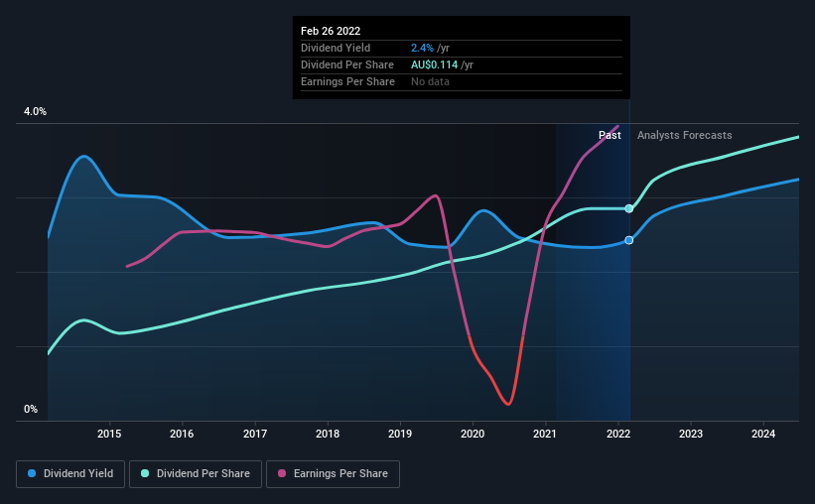
Task: Click the 2020 x-axis label
Action: [x=473, y=434]
